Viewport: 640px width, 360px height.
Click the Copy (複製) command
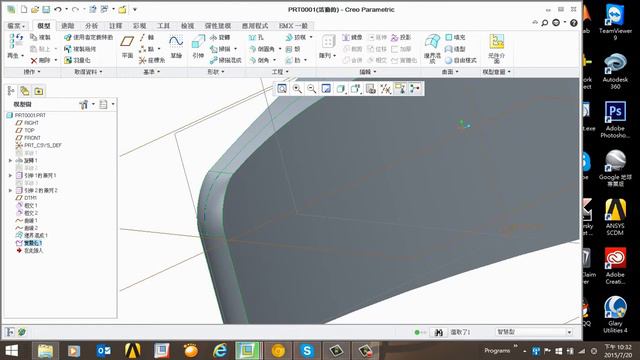tap(40, 37)
